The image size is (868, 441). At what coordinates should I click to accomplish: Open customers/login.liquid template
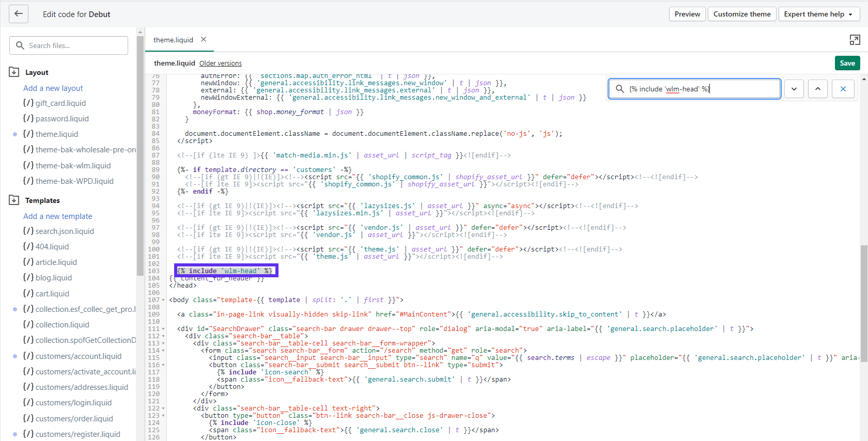pyautogui.click(x=67, y=403)
